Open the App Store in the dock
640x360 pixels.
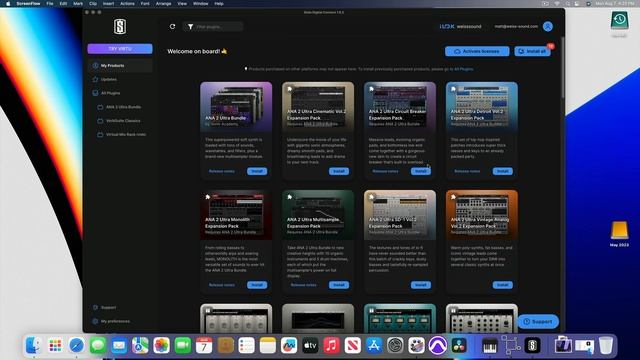[x=374, y=346]
